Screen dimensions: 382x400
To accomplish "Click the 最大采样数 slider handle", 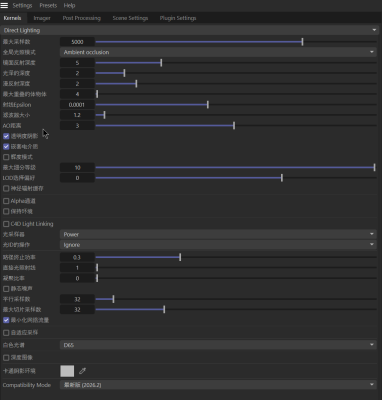I will pyautogui.click(x=302, y=42).
